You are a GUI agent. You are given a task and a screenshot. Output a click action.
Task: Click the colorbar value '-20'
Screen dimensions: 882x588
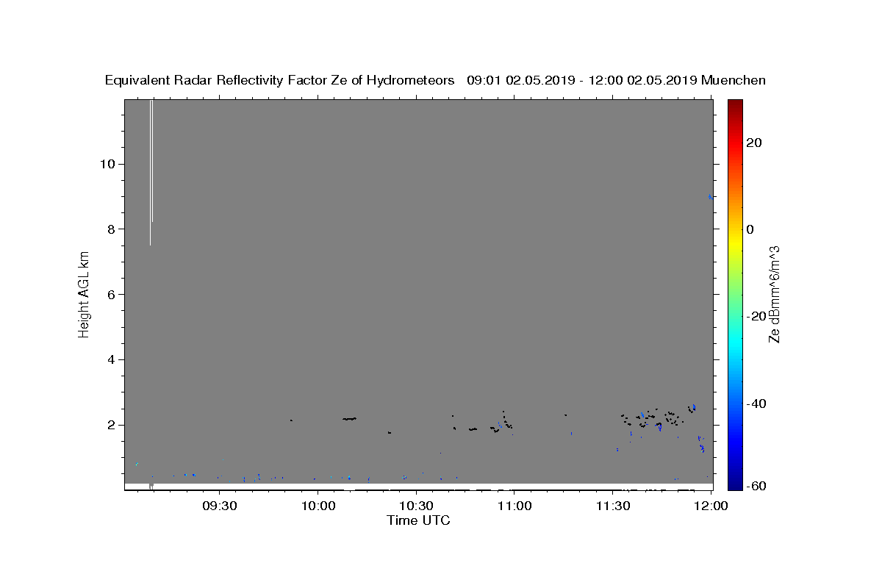[757, 316]
